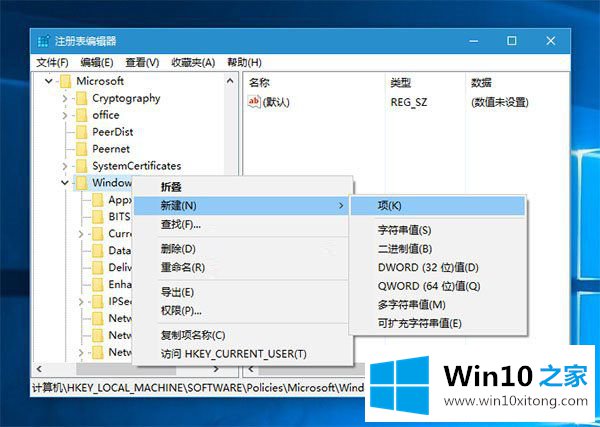Click the (默认) string value icon
Viewport: 600px width, 427px height.
pos(254,102)
